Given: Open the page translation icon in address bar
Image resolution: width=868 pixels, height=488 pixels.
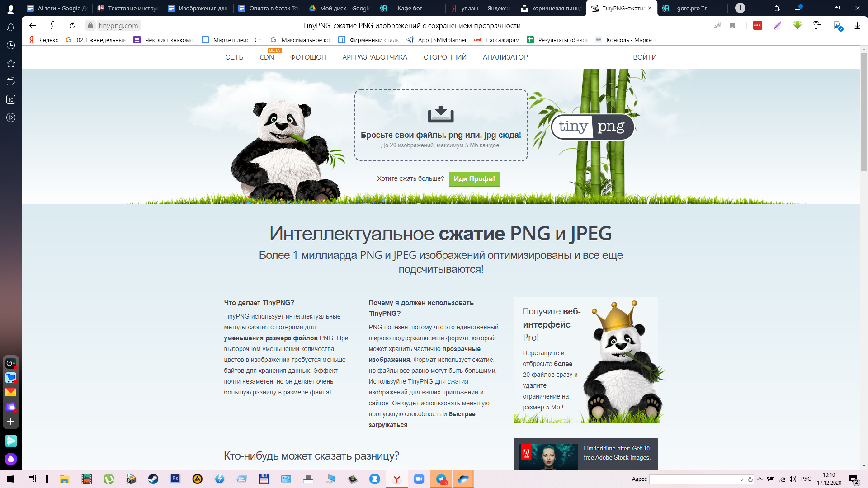Looking at the screenshot, I should tap(717, 26).
